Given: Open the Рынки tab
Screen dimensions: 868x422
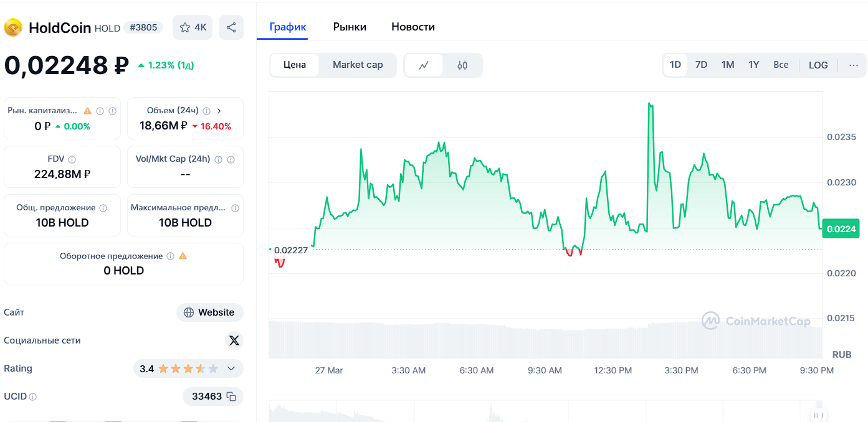Looking at the screenshot, I should coord(350,27).
